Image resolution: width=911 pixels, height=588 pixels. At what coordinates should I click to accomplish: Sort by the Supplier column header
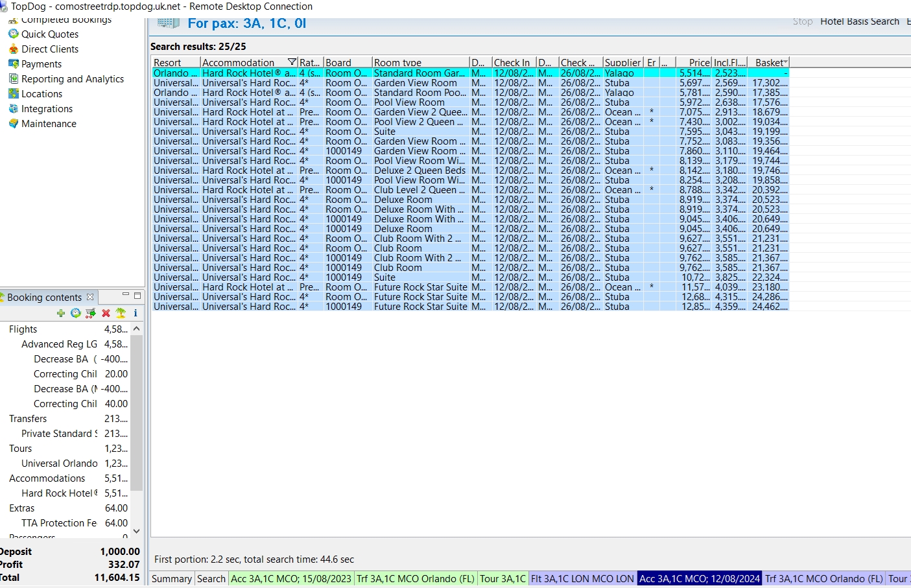(622, 62)
